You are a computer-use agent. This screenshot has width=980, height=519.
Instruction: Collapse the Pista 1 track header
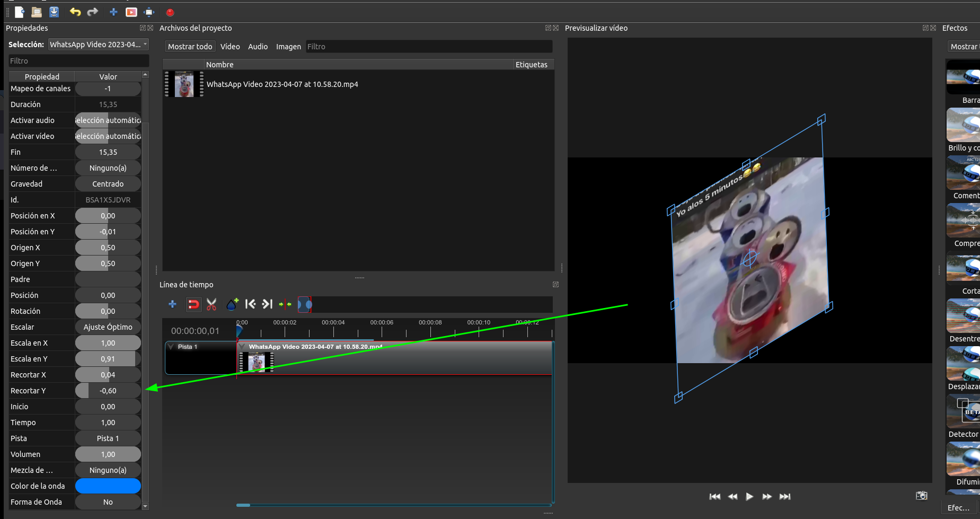[171, 346]
